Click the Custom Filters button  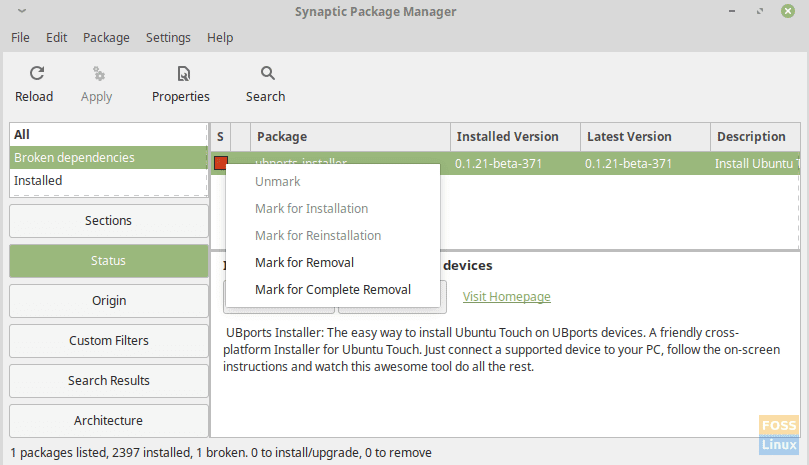point(108,341)
